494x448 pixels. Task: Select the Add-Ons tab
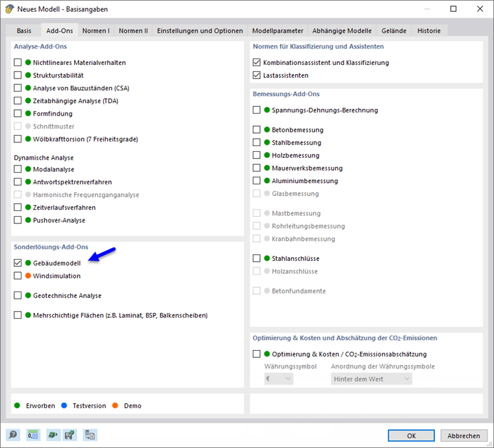(x=60, y=31)
